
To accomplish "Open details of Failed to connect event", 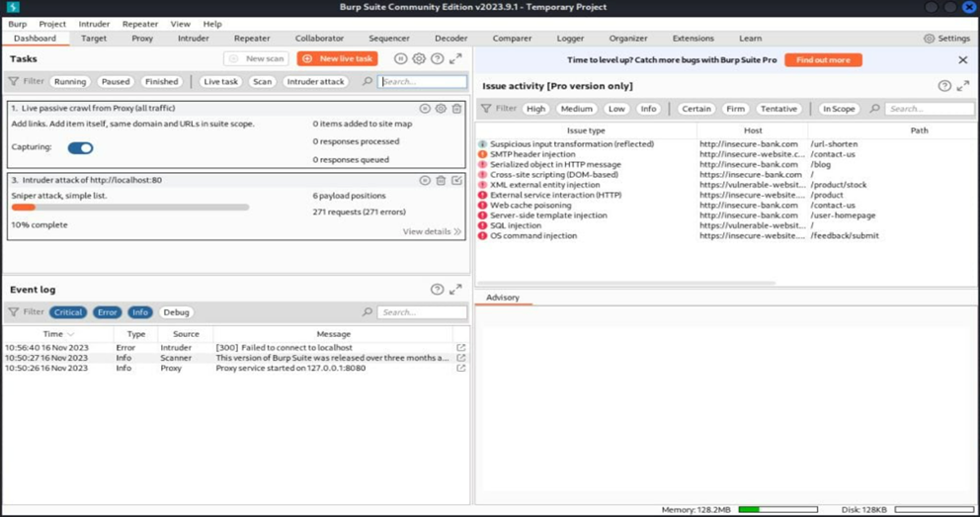I will tap(460, 348).
